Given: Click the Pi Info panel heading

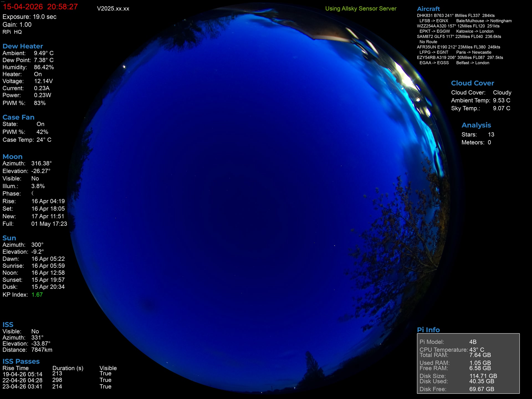Looking at the screenshot, I should (428, 330).
